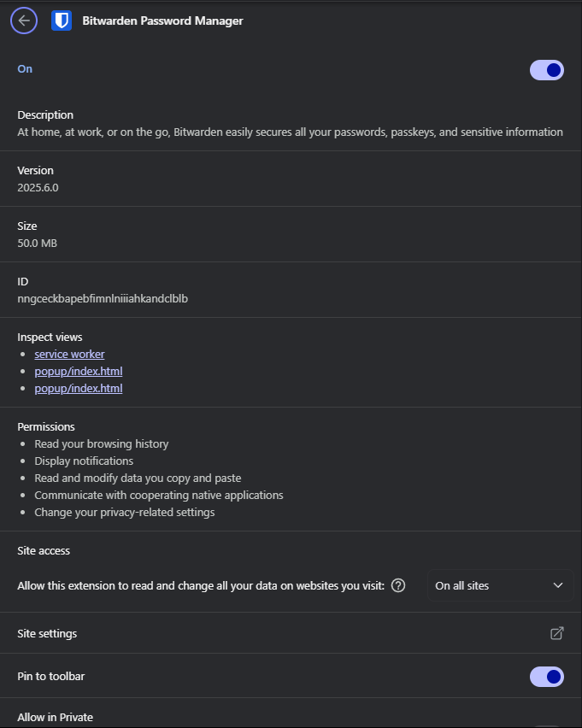This screenshot has width=582, height=728.
Task: Click the help question mark icon beside site access
Action: coord(397,585)
